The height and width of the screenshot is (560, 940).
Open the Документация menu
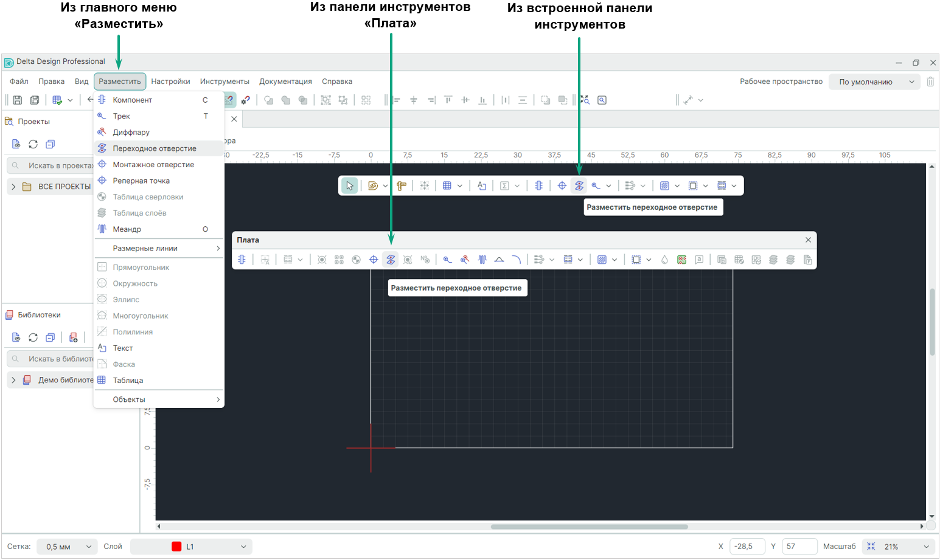[285, 81]
